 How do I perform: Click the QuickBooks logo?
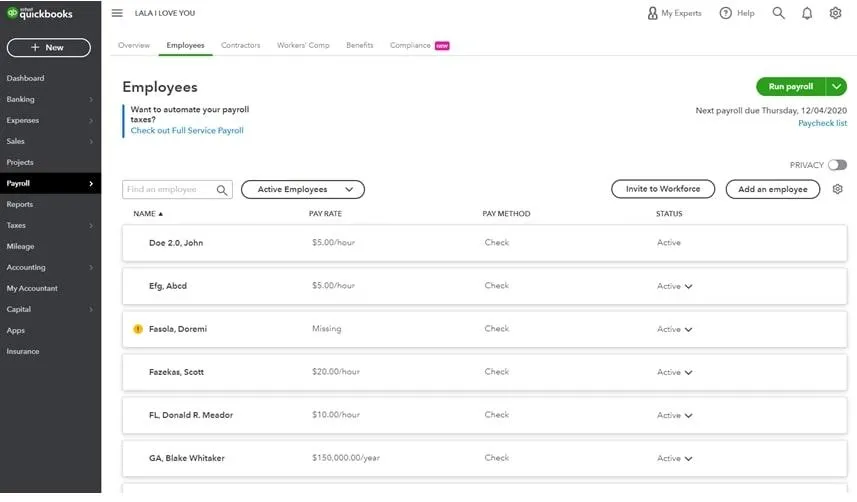[x=39, y=13]
